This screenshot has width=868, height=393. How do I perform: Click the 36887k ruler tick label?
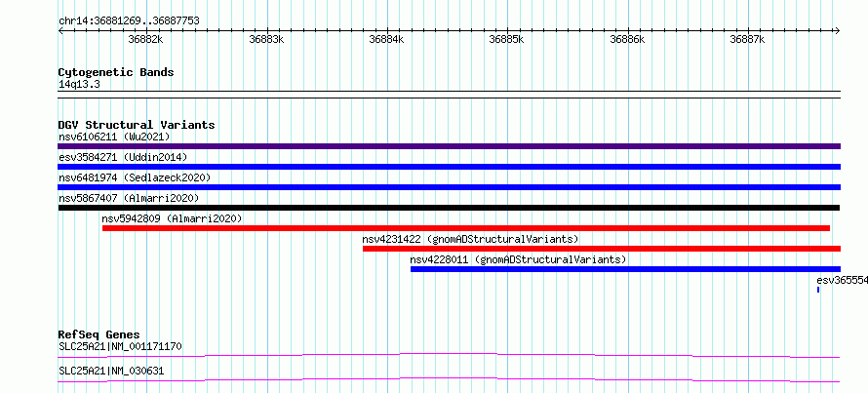[748, 39]
